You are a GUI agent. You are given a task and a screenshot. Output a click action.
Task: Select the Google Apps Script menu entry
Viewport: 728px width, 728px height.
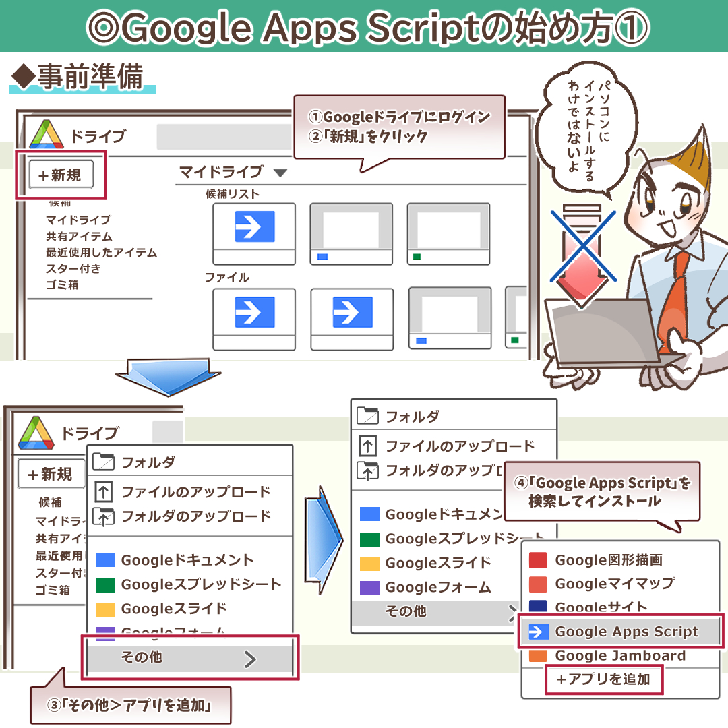[626, 632]
